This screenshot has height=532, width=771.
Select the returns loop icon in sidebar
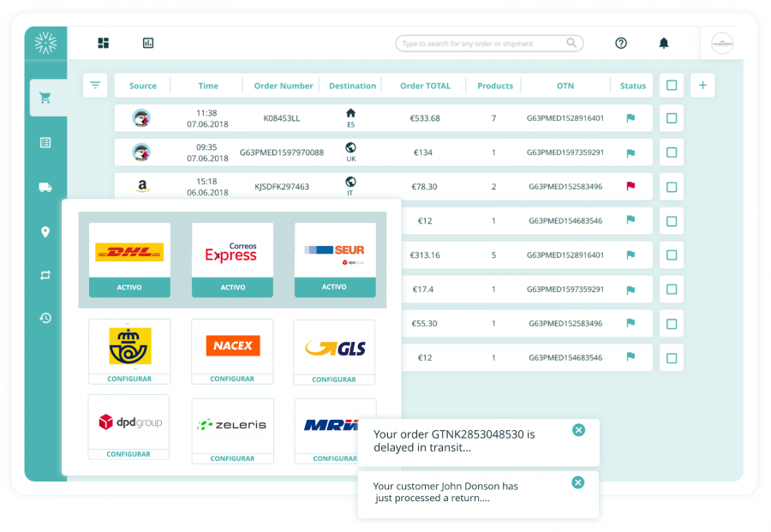[x=47, y=275]
